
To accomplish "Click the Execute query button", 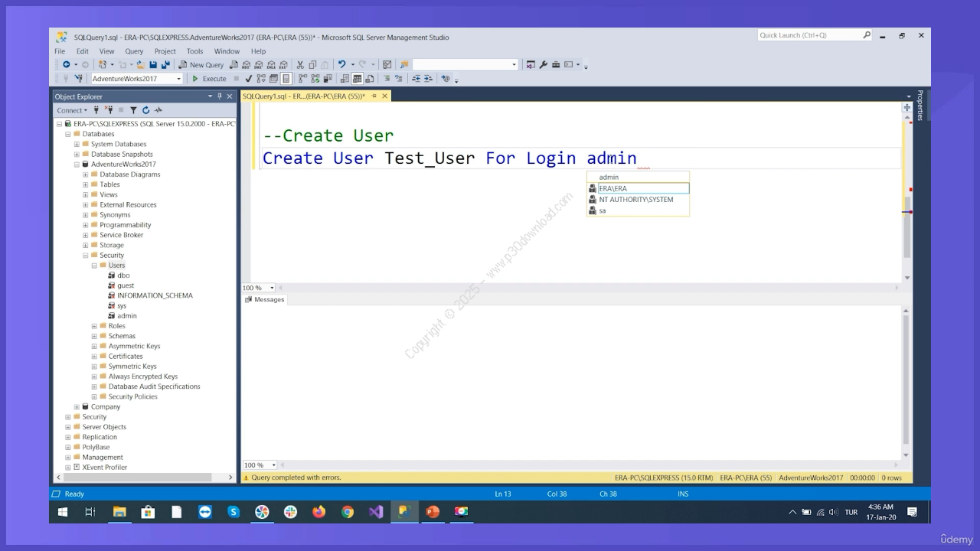I will (209, 79).
